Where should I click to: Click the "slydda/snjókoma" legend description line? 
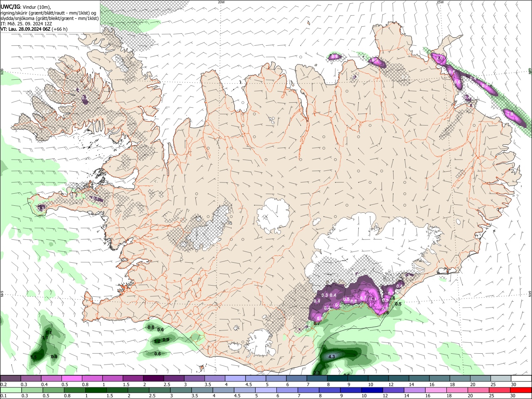click(x=49, y=18)
